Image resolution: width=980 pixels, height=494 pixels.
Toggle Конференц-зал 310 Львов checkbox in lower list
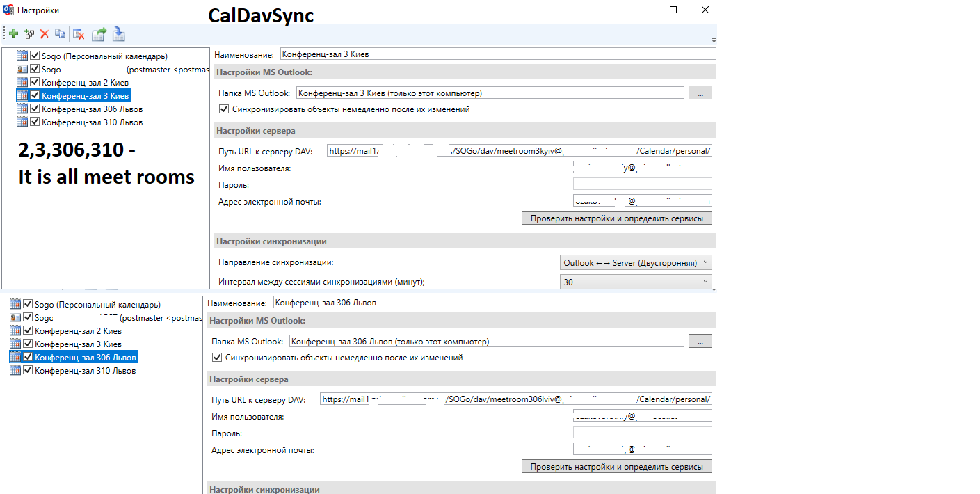coord(28,370)
